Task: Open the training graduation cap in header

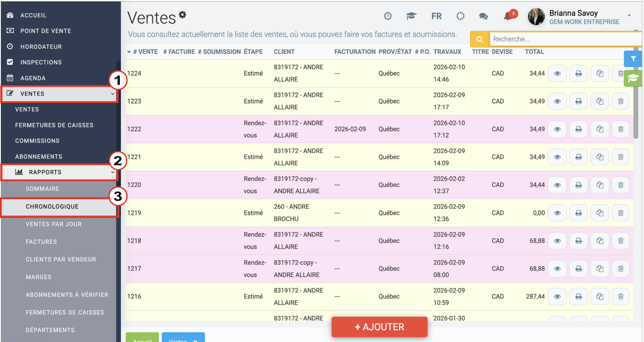Action: 411,16
